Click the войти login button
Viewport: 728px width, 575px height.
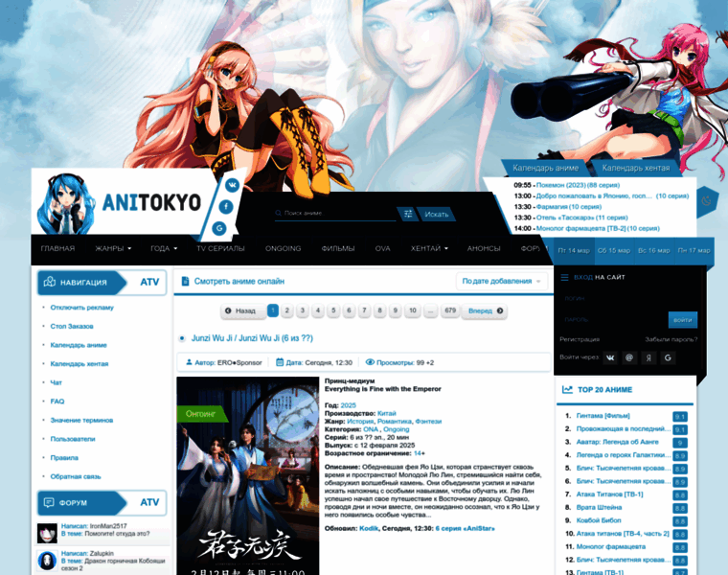(682, 319)
